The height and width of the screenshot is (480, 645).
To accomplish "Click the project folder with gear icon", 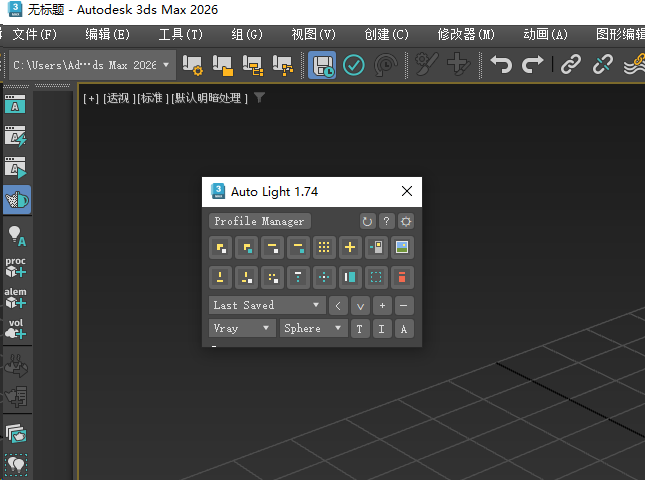I will [192, 65].
